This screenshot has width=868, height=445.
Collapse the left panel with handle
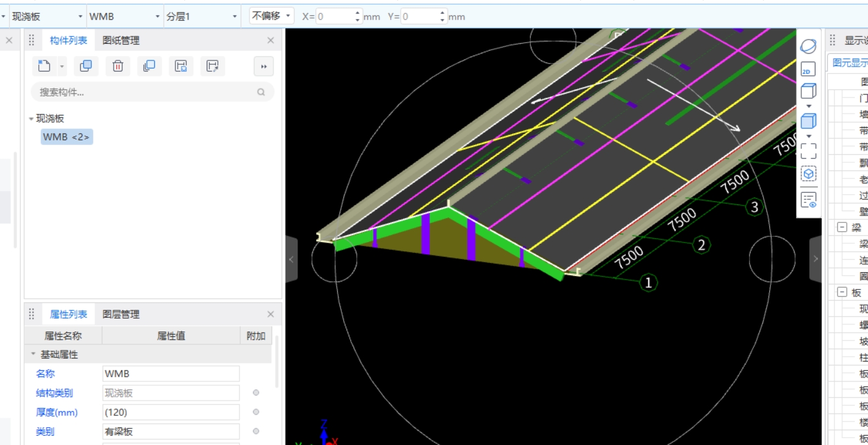point(291,259)
